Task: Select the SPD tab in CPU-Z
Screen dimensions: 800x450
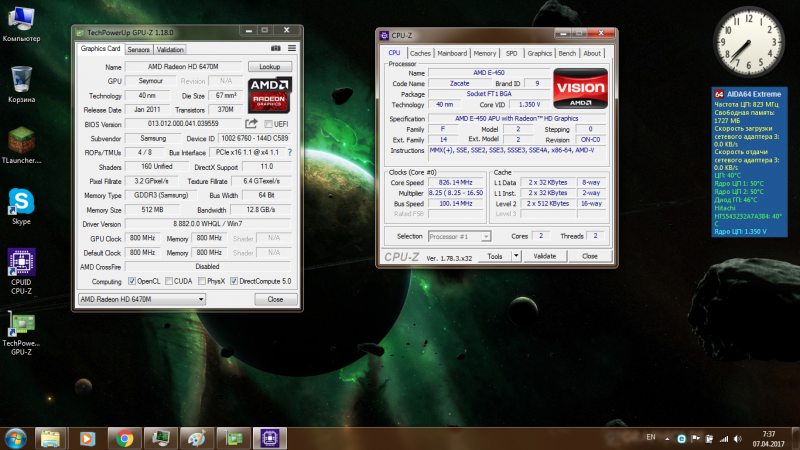Action: click(x=511, y=53)
